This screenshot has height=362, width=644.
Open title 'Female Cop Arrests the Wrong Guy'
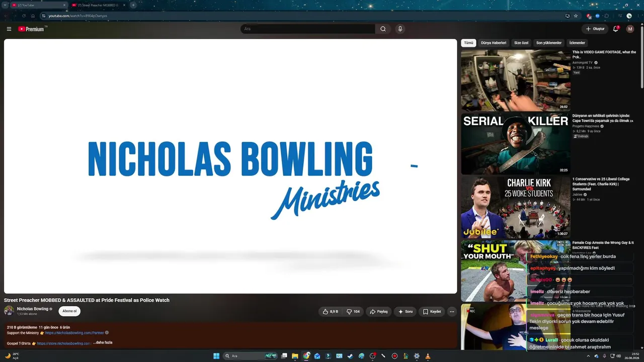(603, 245)
